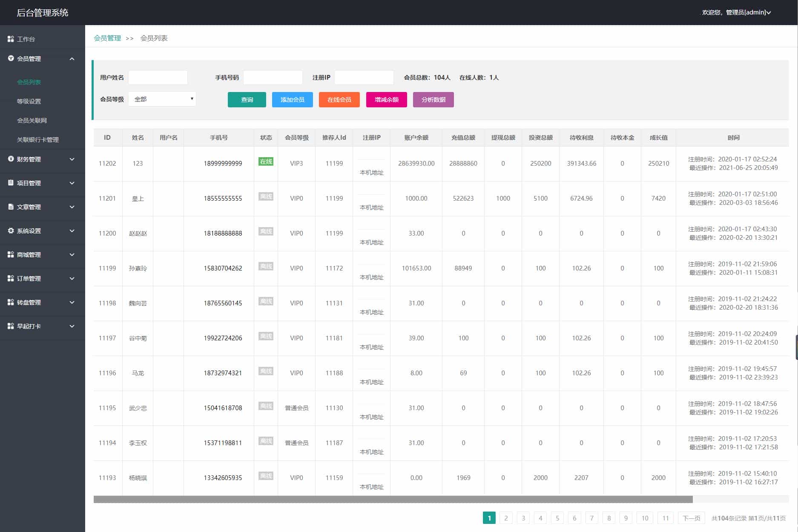Open the 会员等级 dropdown showing 全部
798x532 pixels.
point(162,99)
